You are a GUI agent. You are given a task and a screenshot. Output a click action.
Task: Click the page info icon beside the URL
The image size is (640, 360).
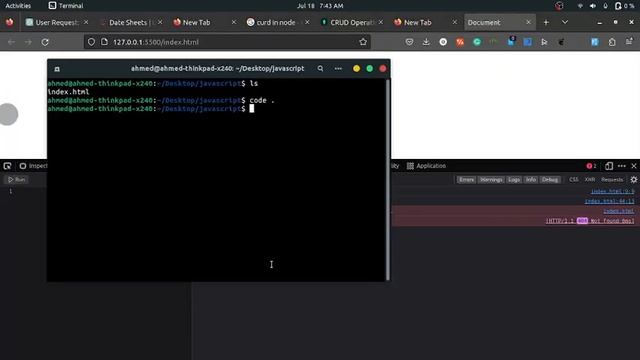104,42
